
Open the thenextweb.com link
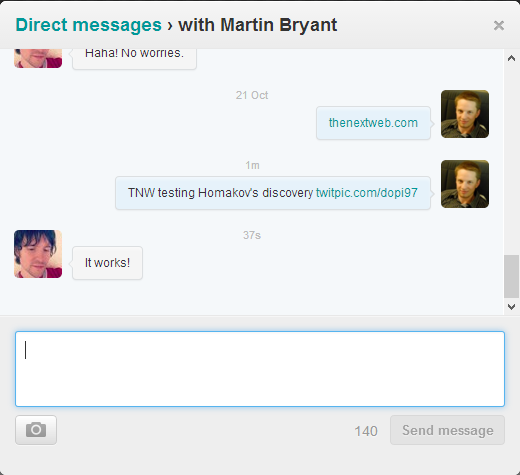pyautogui.click(x=373, y=123)
